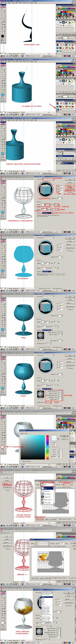Select Revolve entry in the Appearance panel

point(65,156)
